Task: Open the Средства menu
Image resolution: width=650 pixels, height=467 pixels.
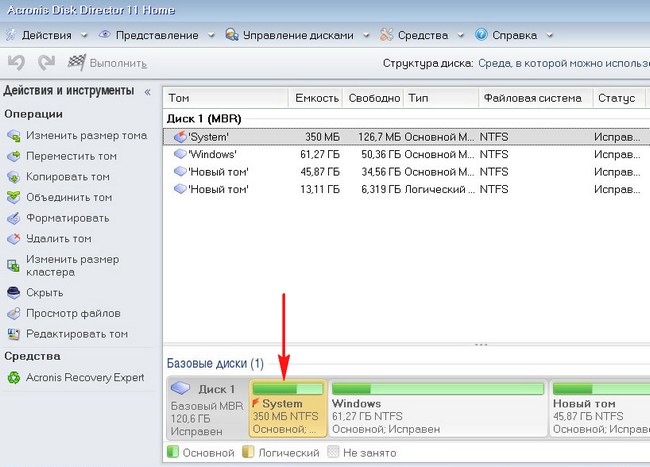Action: (x=423, y=35)
